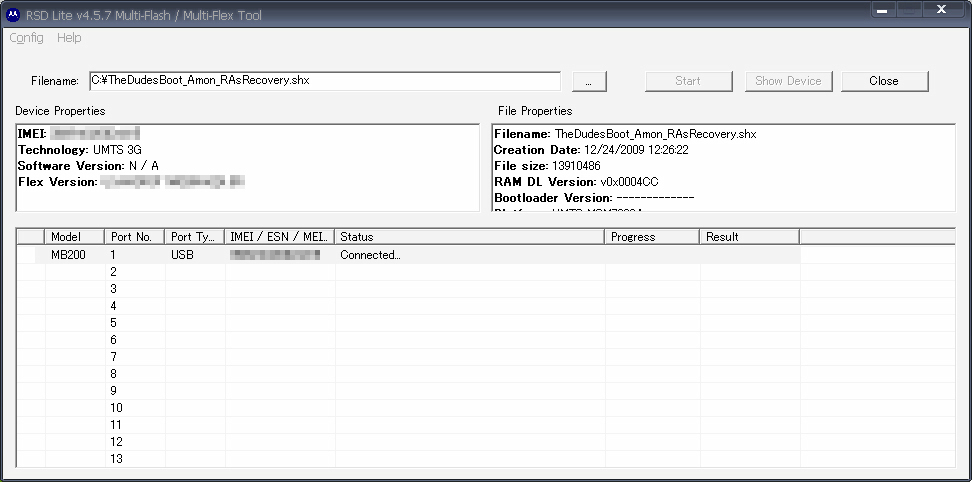Click the Progress column header
The height and width of the screenshot is (482, 972).
click(x=652, y=237)
